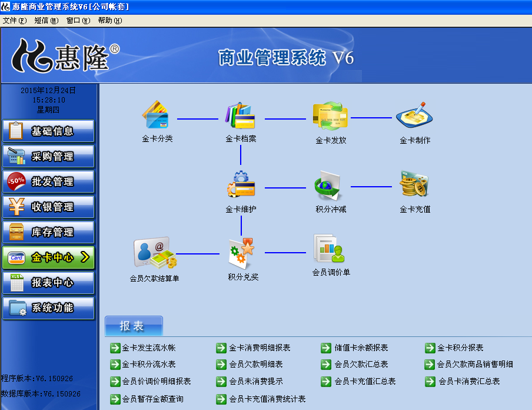Click green arrow beside 会员未消费提示
Viewport: 532px width, 410px height.
[x=221, y=382]
